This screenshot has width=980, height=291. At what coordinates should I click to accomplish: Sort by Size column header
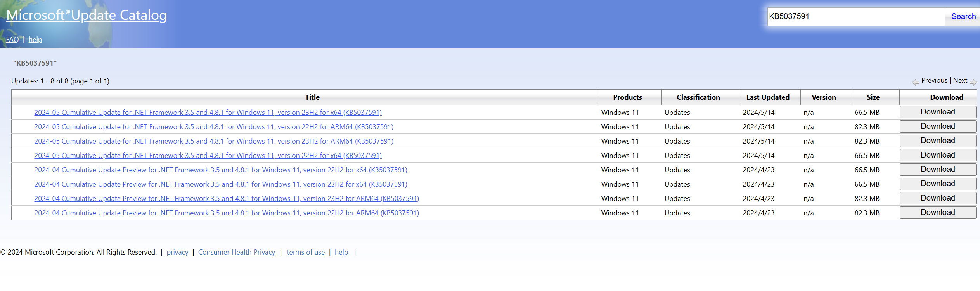873,97
